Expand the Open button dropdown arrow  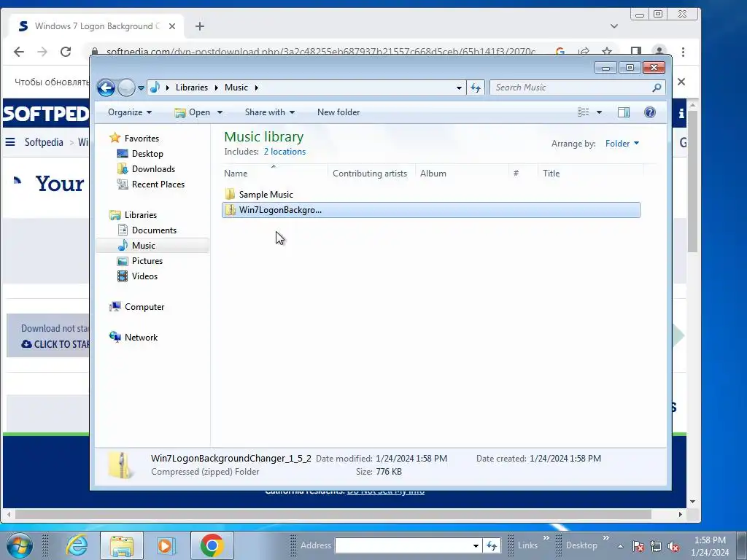(x=220, y=112)
